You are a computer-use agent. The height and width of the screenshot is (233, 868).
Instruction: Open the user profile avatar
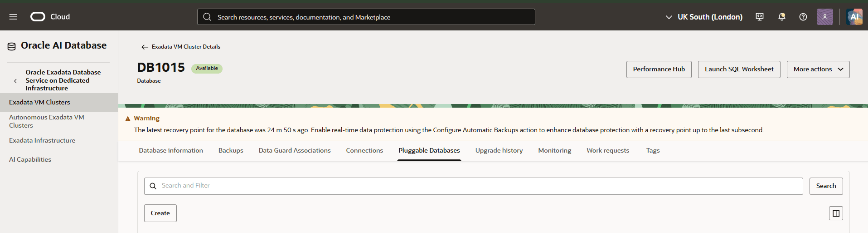click(x=825, y=17)
